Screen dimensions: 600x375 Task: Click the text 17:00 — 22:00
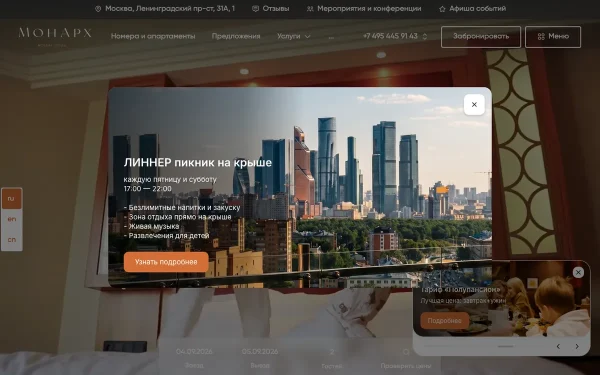tap(147, 189)
